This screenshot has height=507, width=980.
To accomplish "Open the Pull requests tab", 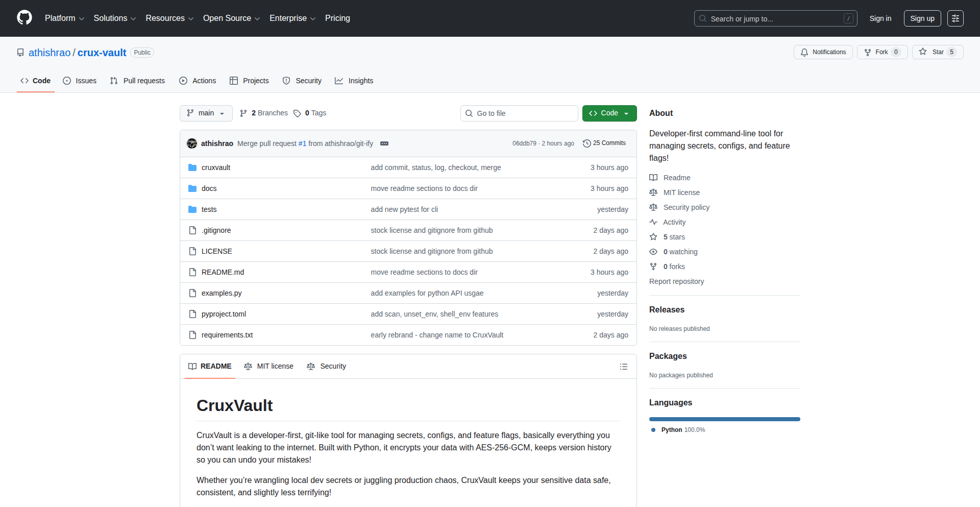I will pos(137,81).
